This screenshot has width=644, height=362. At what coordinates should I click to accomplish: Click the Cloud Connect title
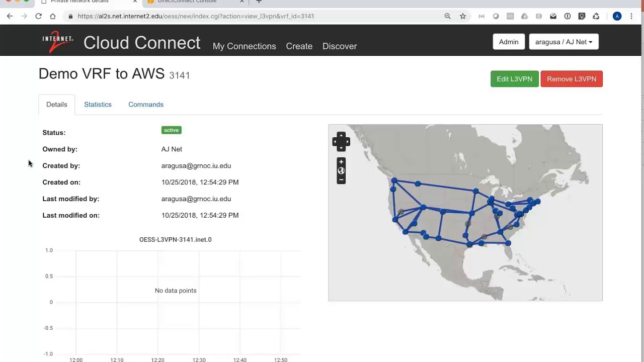click(x=142, y=43)
